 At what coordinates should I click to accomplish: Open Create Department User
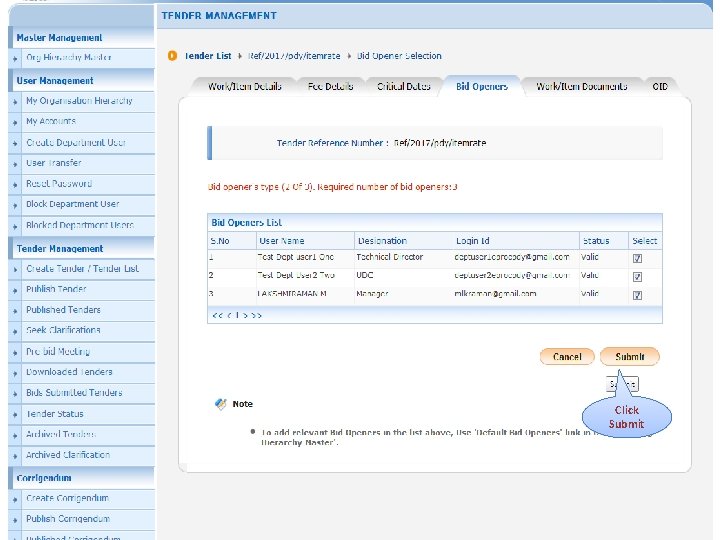coord(76,142)
